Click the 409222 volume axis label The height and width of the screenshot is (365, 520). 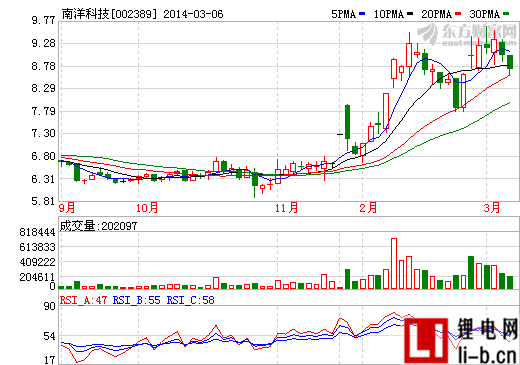[37, 262]
